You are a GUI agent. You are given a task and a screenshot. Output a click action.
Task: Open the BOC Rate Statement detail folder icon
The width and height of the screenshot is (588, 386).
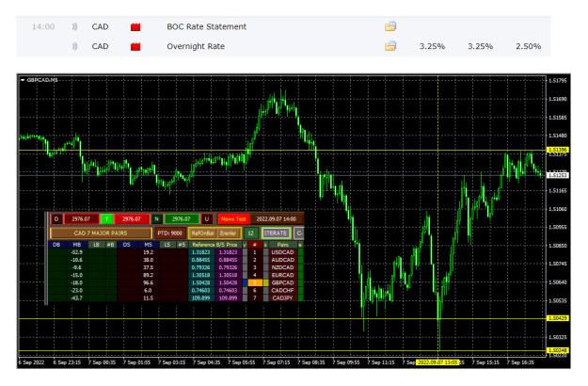tap(390, 26)
